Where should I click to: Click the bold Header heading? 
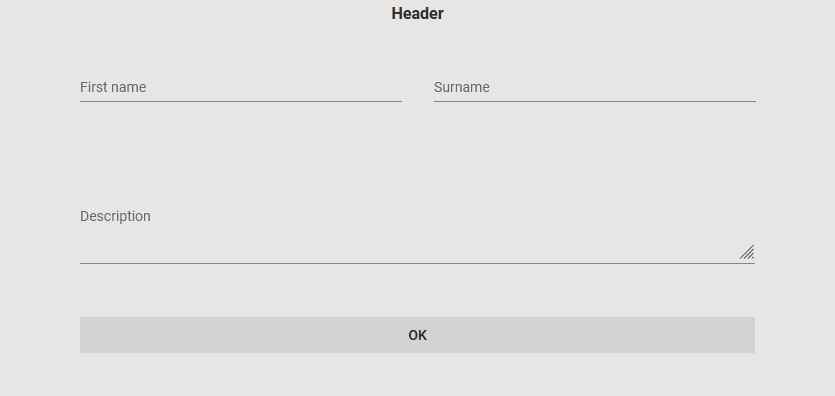pos(418,13)
